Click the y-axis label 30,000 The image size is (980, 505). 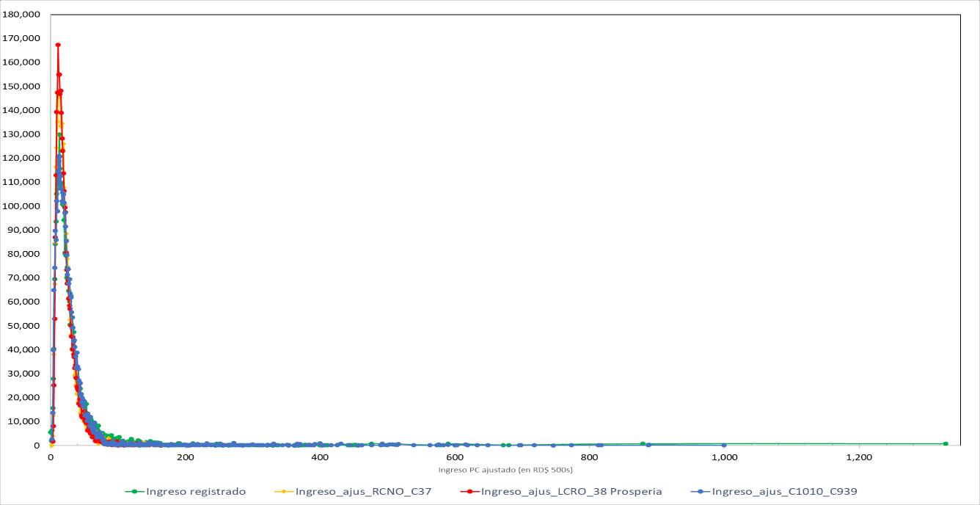23,374
